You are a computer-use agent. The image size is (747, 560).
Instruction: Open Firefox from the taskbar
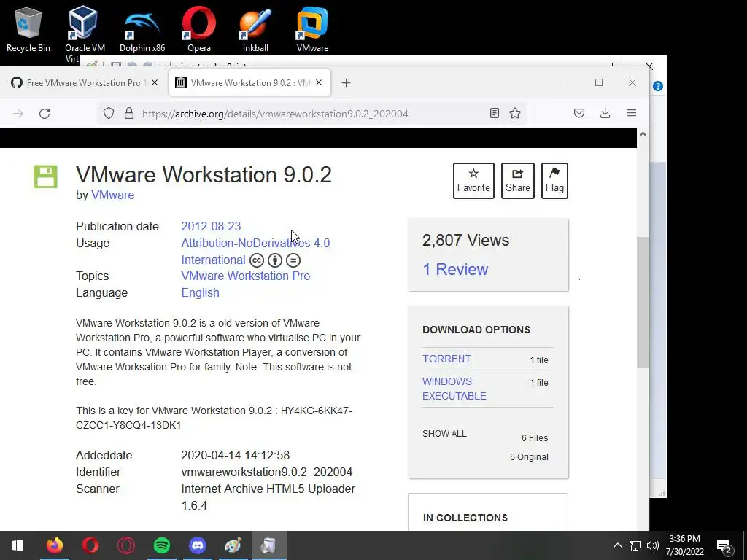pos(54,545)
